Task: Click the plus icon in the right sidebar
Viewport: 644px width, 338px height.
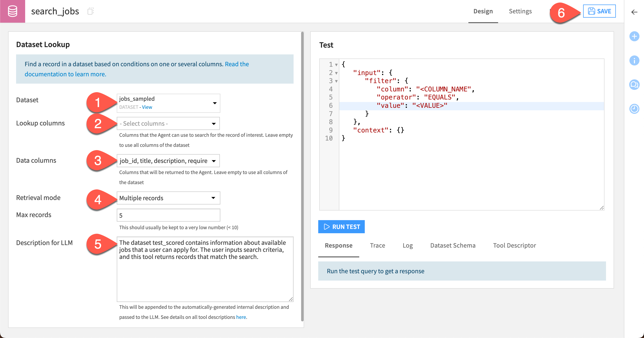Action: point(634,36)
